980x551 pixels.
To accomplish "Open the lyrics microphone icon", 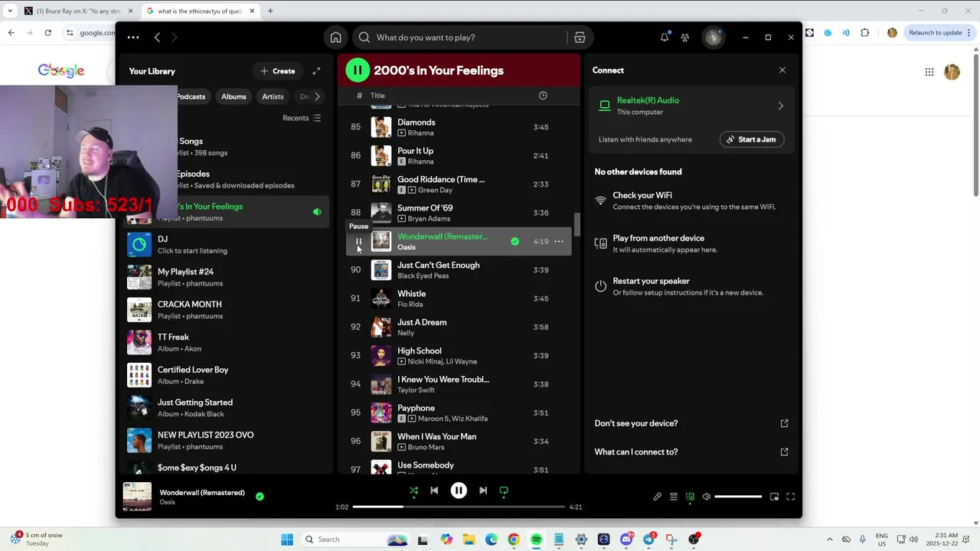I will pos(657,497).
